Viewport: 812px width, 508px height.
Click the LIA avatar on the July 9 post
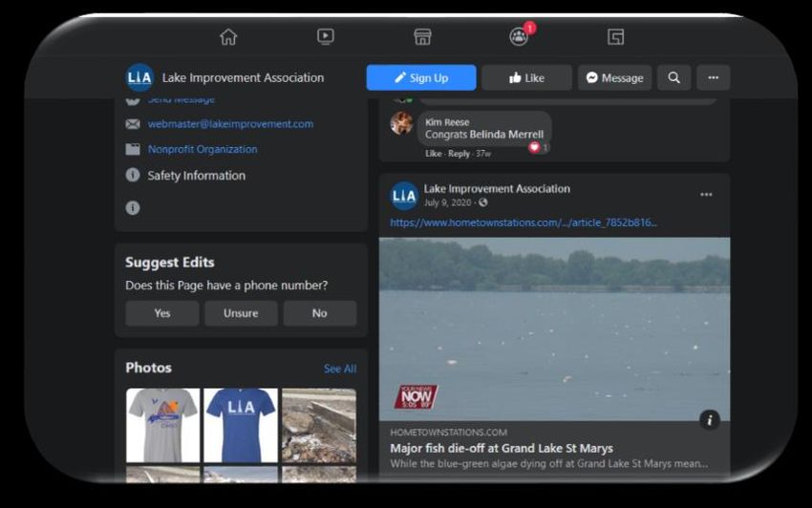point(404,196)
